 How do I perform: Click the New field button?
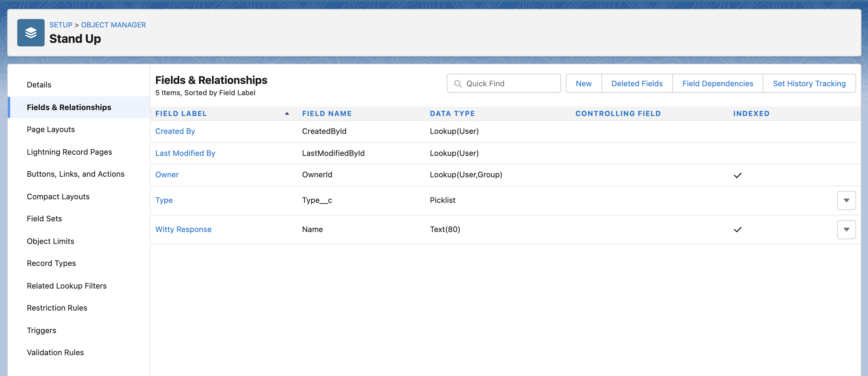[583, 84]
